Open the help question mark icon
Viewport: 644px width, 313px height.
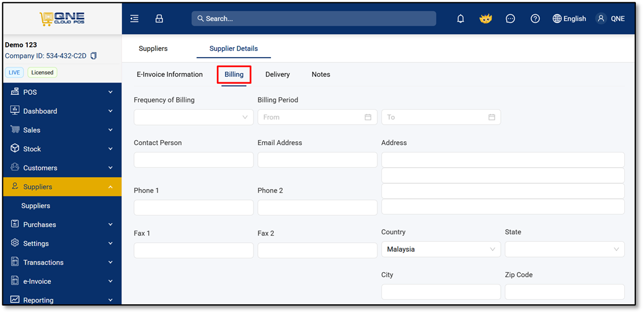[x=535, y=19]
